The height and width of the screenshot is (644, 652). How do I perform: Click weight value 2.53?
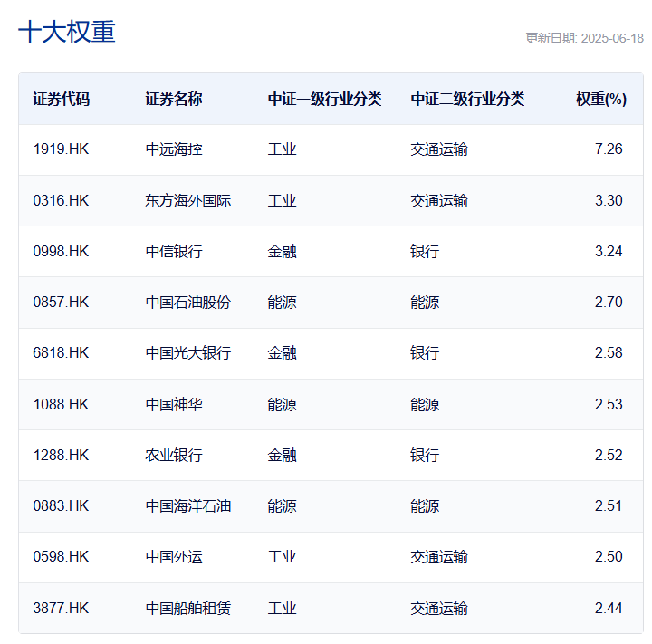click(x=609, y=404)
